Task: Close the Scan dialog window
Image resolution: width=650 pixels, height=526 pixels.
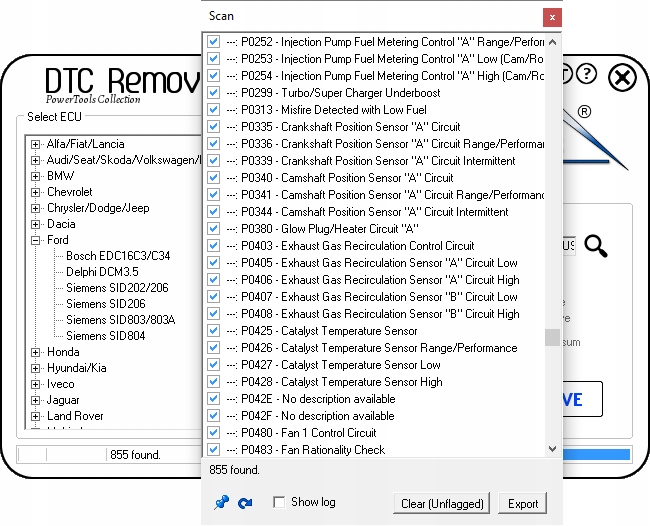Action: tap(551, 17)
